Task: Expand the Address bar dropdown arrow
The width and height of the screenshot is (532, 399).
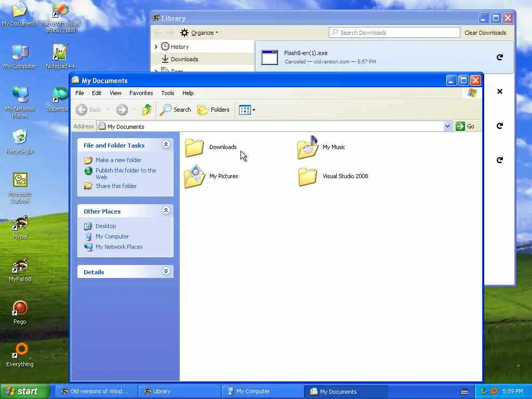Action: click(x=447, y=126)
